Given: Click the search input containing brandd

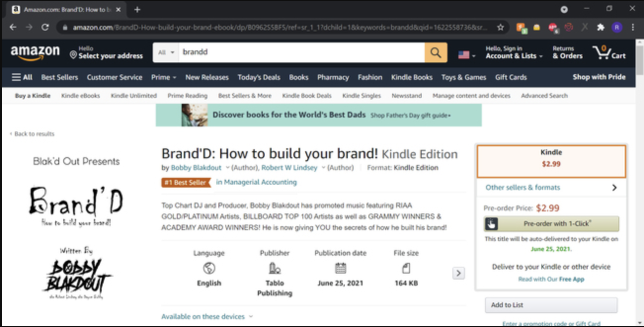Looking at the screenshot, I should (301, 52).
